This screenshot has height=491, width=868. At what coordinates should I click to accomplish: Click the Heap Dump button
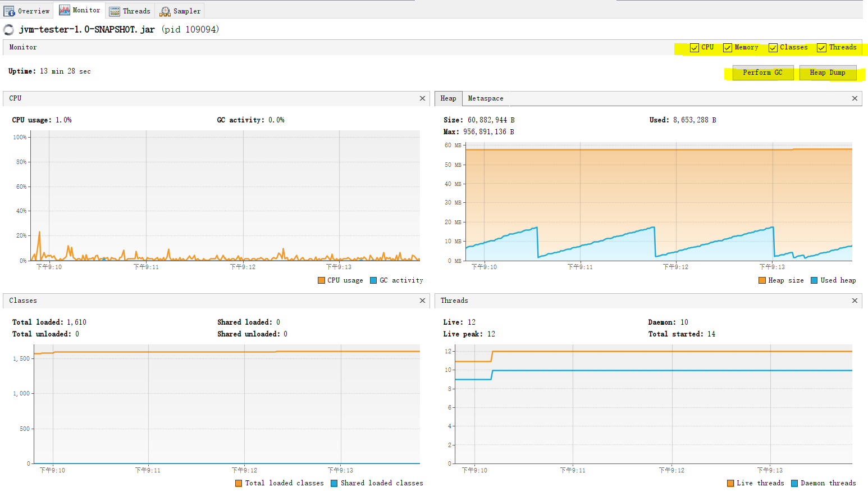click(x=828, y=72)
